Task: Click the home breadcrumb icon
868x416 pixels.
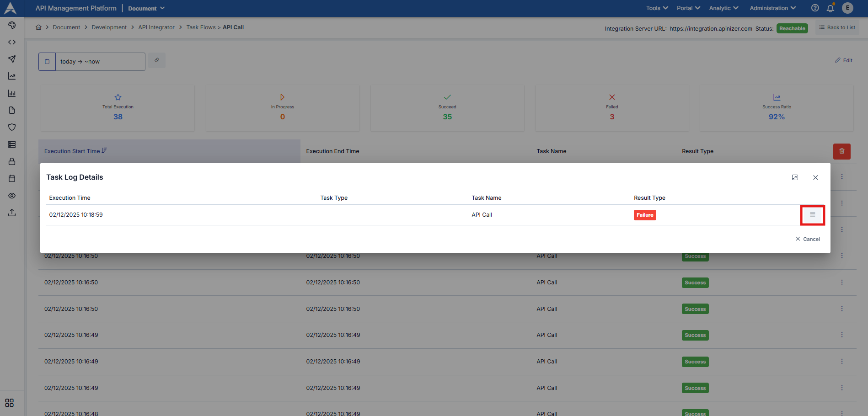Action: click(39, 27)
